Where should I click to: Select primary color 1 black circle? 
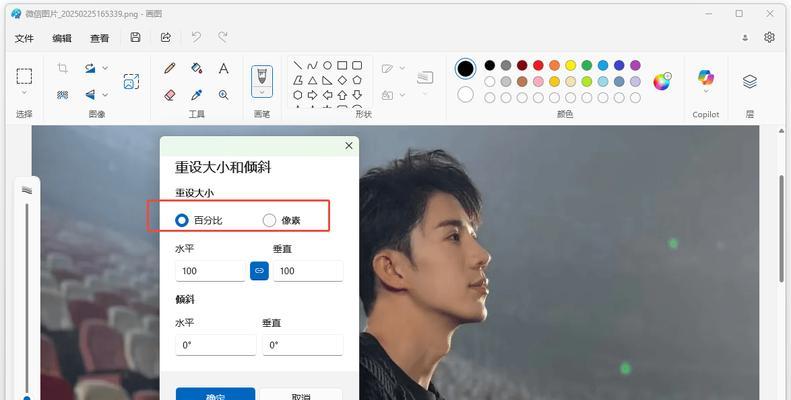(x=465, y=69)
